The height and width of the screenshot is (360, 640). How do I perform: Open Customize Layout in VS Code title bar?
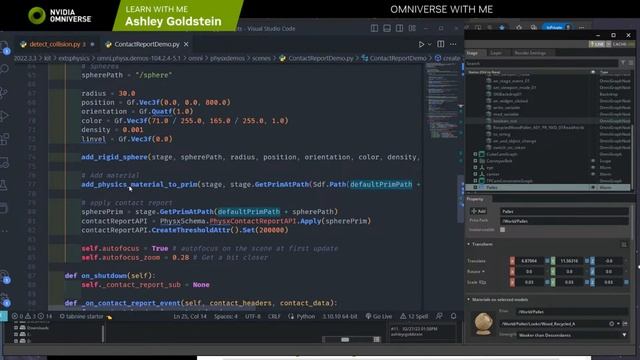(x=412, y=28)
